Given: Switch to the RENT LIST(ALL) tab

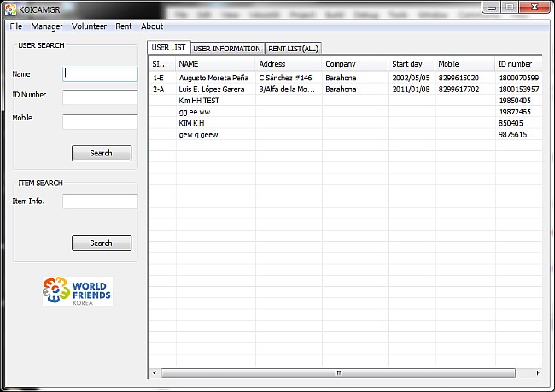Looking at the screenshot, I should click(x=294, y=49).
